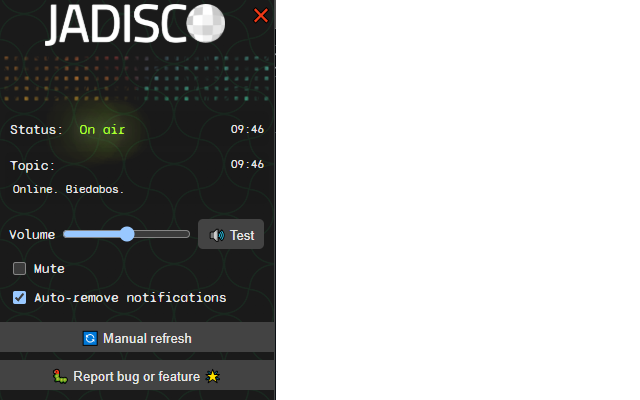
Task: Set volume to maximum on slider track
Action: point(187,234)
